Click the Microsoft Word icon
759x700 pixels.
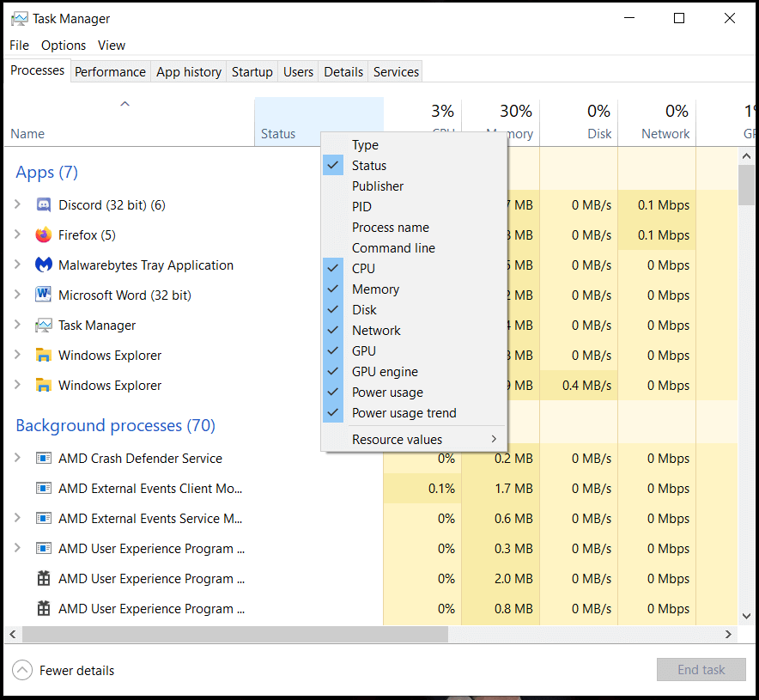[44, 295]
